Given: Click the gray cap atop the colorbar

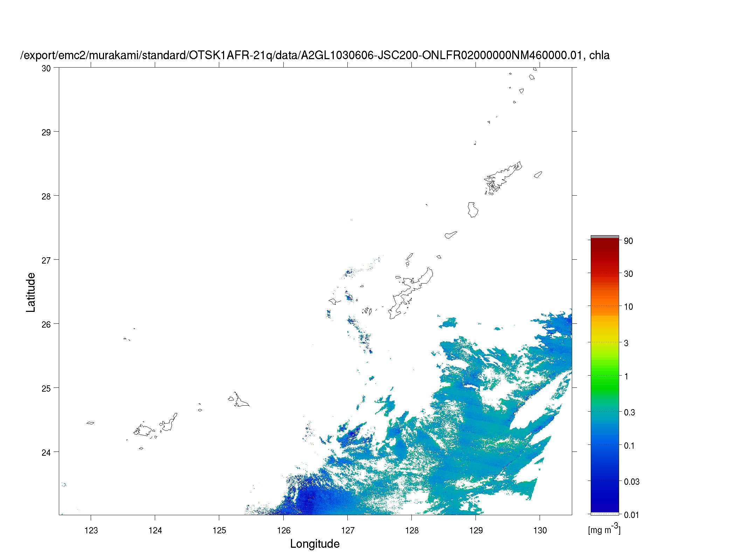Looking at the screenshot, I should point(605,237).
